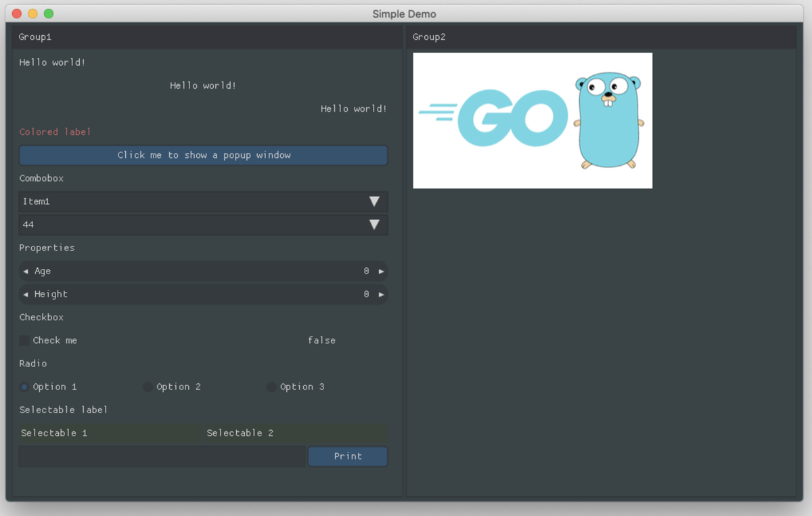The width and height of the screenshot is (812, 516).
Task: Click the right-aligned Hello world! label
Action: [x=354, y=109]
